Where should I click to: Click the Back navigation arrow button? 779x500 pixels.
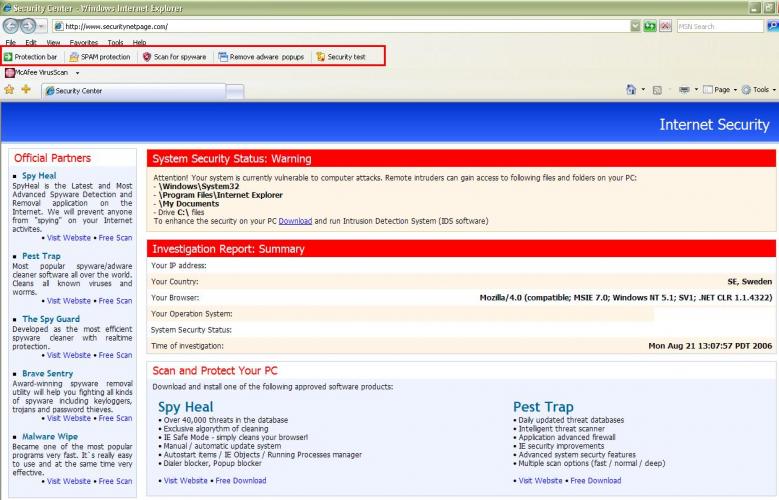pyautogui.click(x=11, y=25)
